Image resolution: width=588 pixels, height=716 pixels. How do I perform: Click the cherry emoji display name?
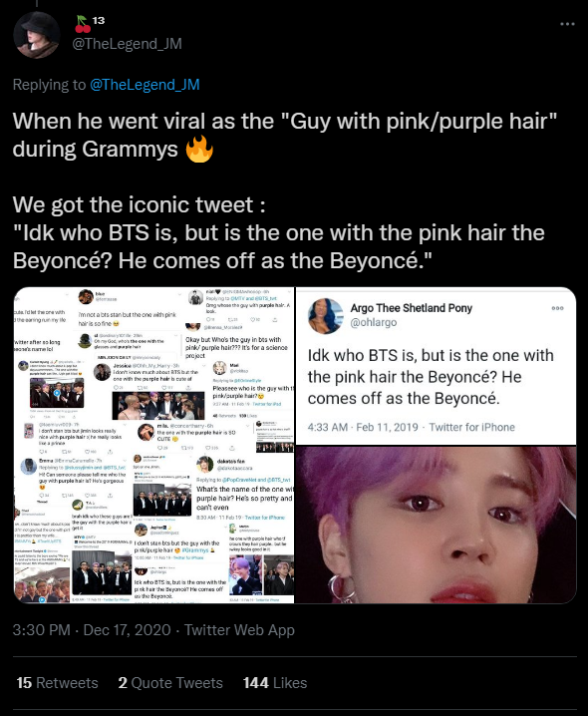click(90, 23)
